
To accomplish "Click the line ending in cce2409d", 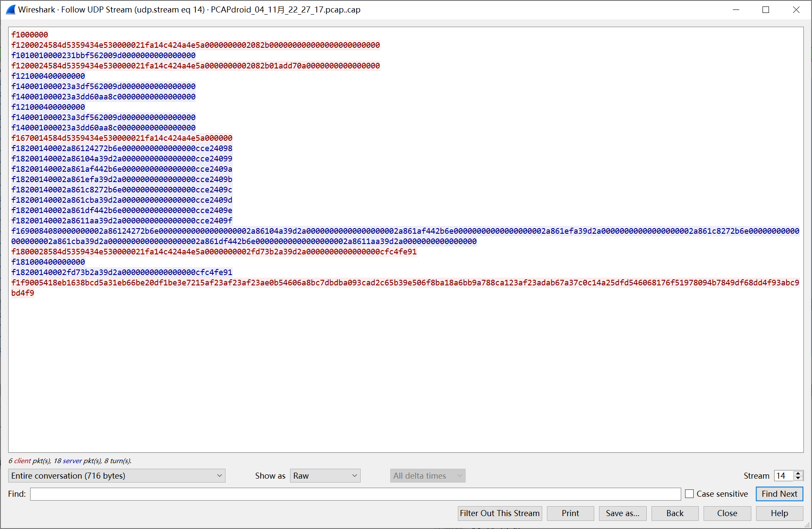I will tap(122, 200).
